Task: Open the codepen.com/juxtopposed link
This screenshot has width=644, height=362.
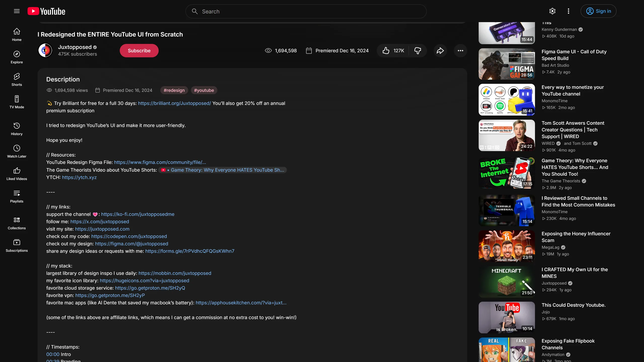Action: (x=129, y=236)
